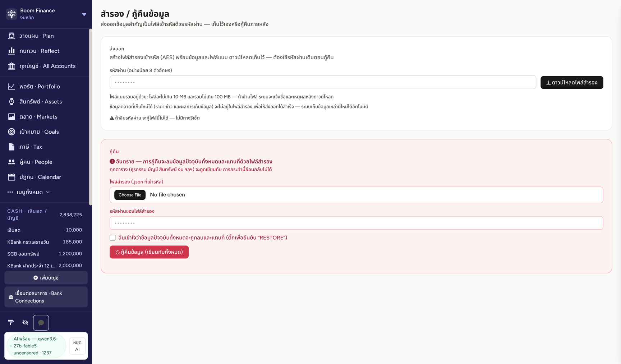
Task: Tick the RESTORE confirmation checkbox
Action: pos(112,238)
